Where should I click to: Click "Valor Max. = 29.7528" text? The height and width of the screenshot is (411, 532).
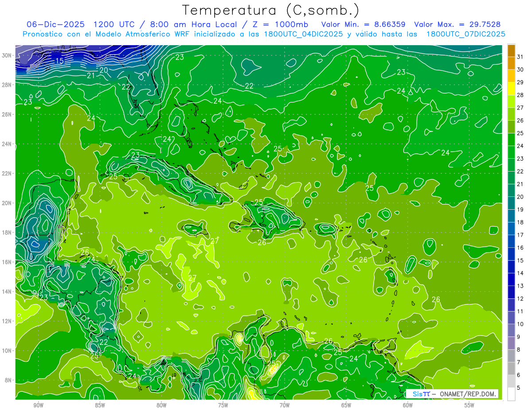coord(458,24)
